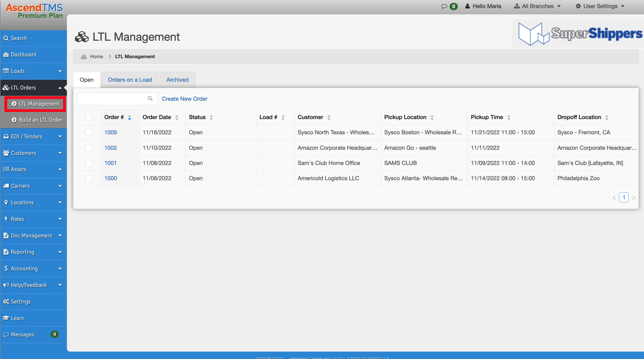Check the box for order 1001

(x=89, y=163)
